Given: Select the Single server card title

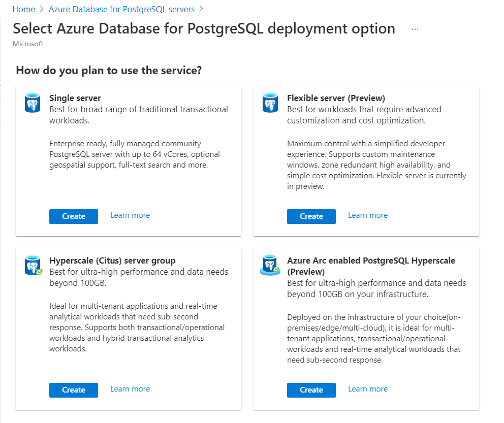Looking at the screenshot, I should point(75,98).
